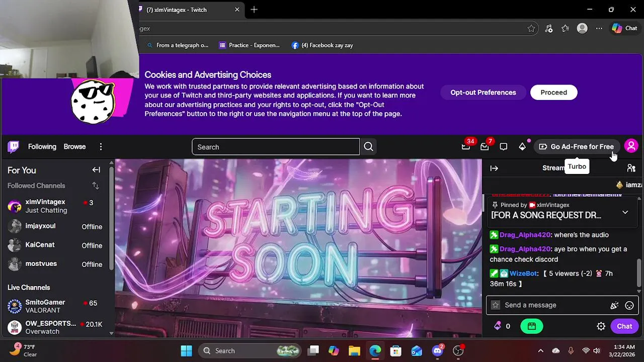This screenshot has height=362, width=644.
Task: Open the user profile avatar menu
Action: (631, 146)
